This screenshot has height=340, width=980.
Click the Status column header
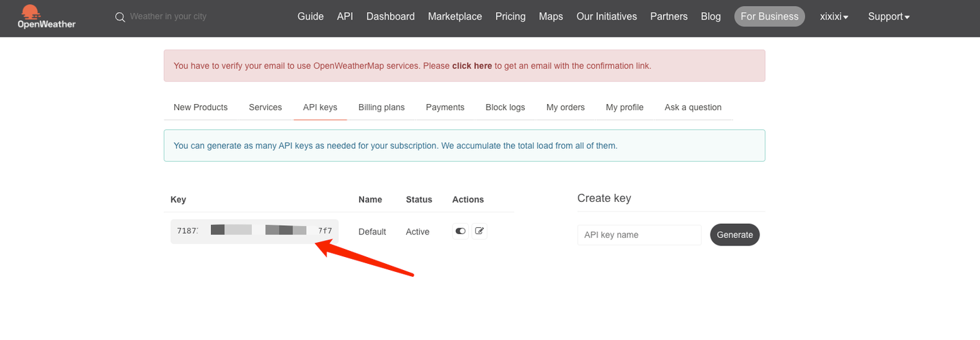click(x=419, y=200)
